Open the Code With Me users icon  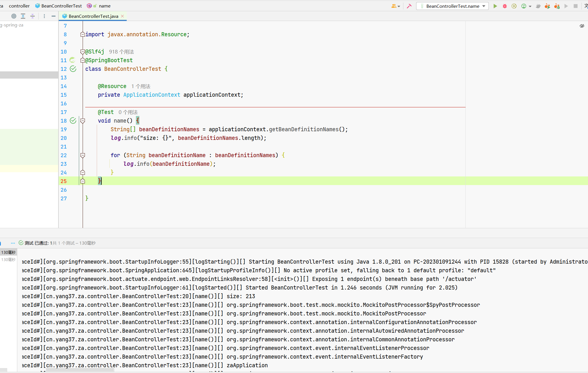(394, 6)
